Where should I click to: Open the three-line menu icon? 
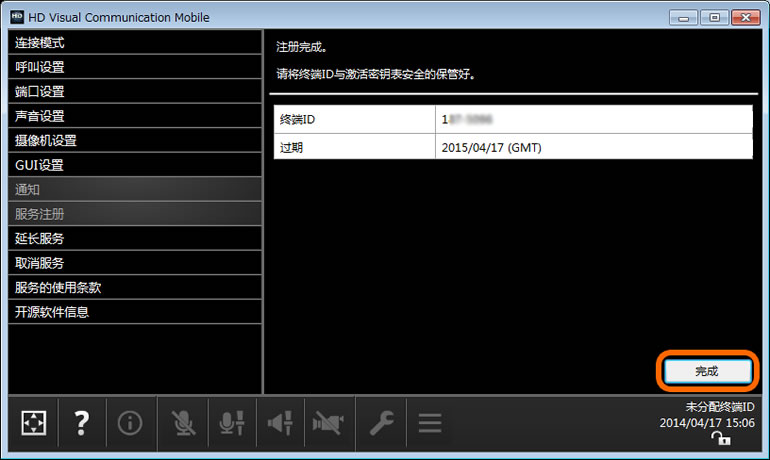tap(430, 423)
